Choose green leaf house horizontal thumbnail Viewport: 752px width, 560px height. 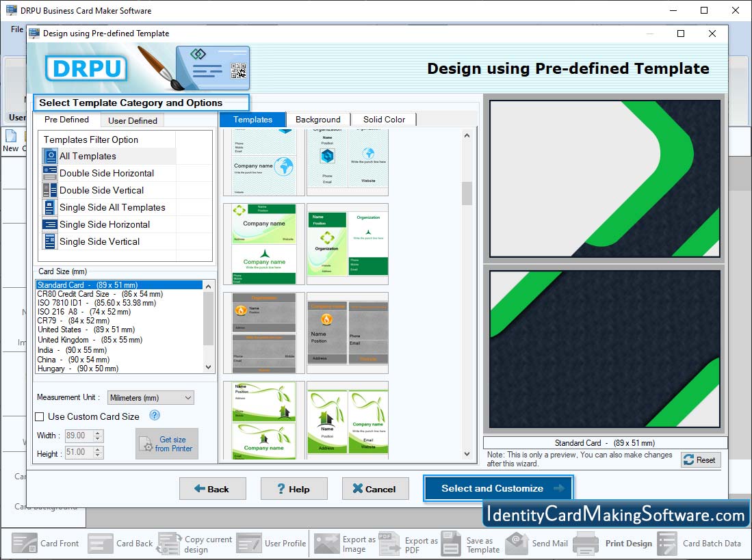tap(263, 421)
